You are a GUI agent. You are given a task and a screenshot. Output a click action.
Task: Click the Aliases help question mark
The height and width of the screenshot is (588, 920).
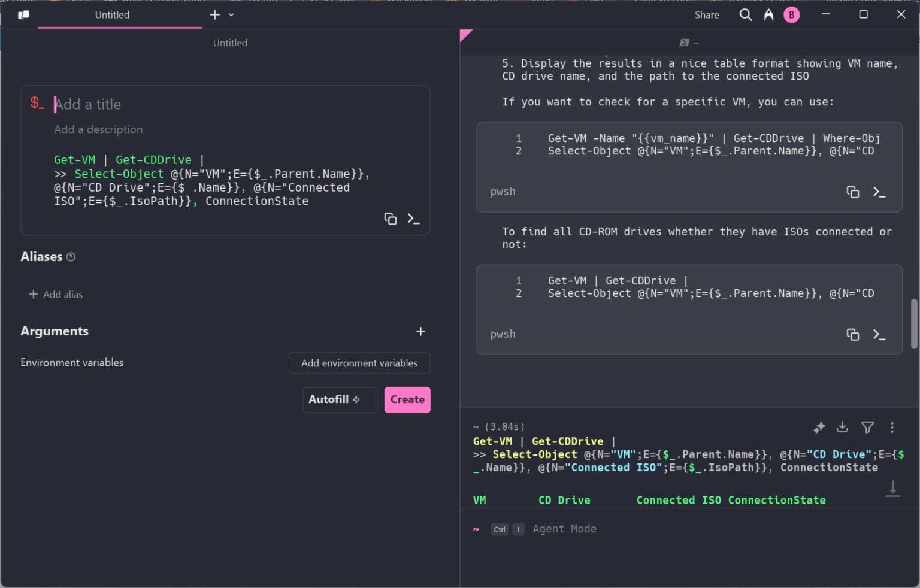71,256
